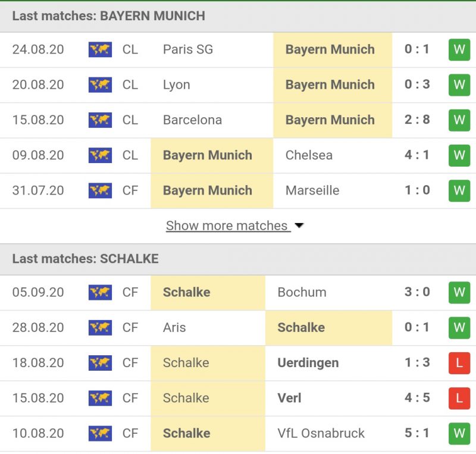Select the 05.09.20 Schalke vs Bochum row date
This screenshot has width=476, height=454.
[38, 292]
